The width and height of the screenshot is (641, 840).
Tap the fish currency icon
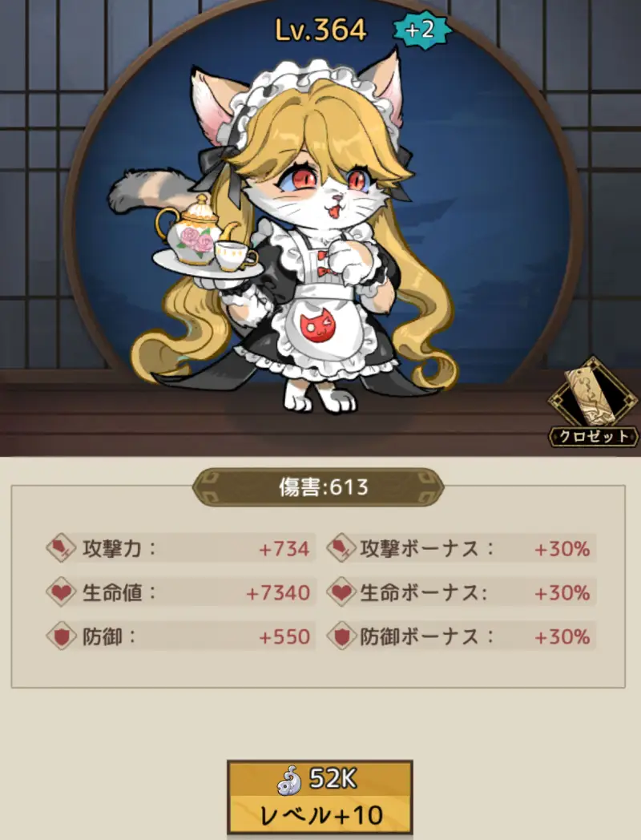(x=290, y=779)
